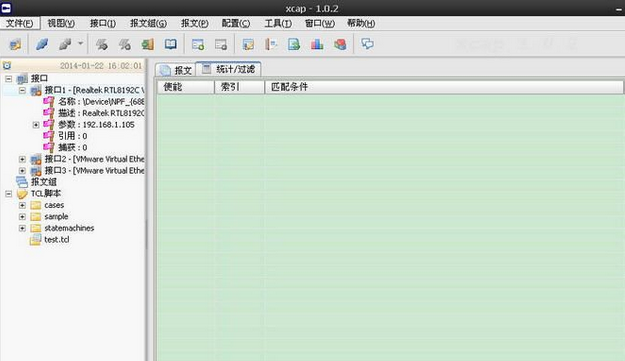Click the second gray percent-style toolbar icon

tap(125, 44)
